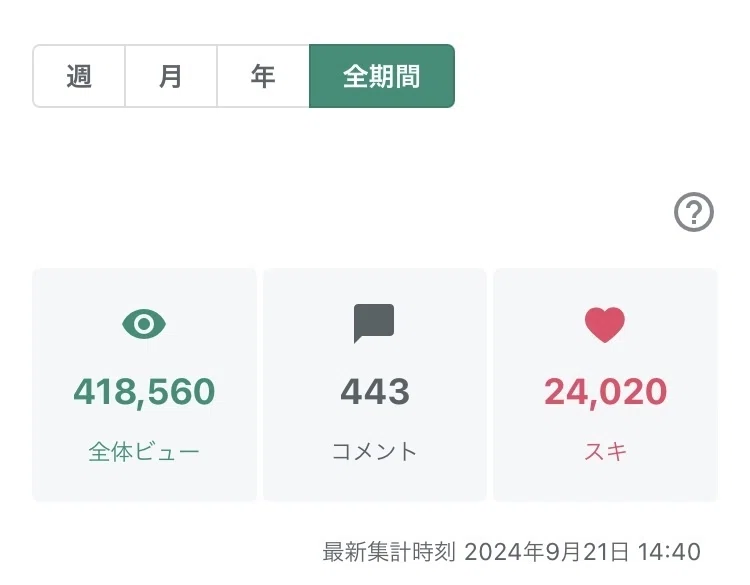The width and height of the screenshot is (750, 585).
Task: Switch to the 月 period tab
Action: coord(171,76)
